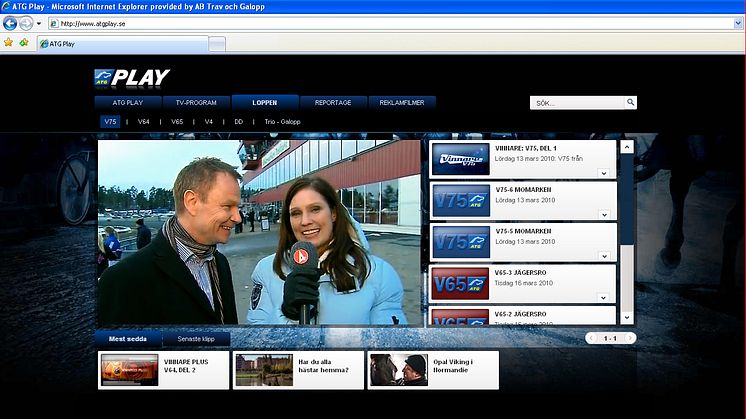Open the Har du alla hästar hemma thumbnail
The width and height of the screenshot is (746, 419).
264,370
